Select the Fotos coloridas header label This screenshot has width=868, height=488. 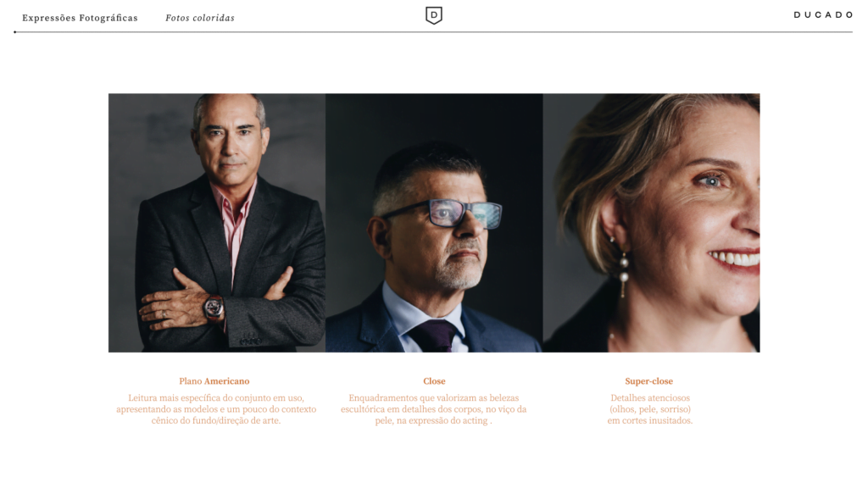tap(200, 18)
